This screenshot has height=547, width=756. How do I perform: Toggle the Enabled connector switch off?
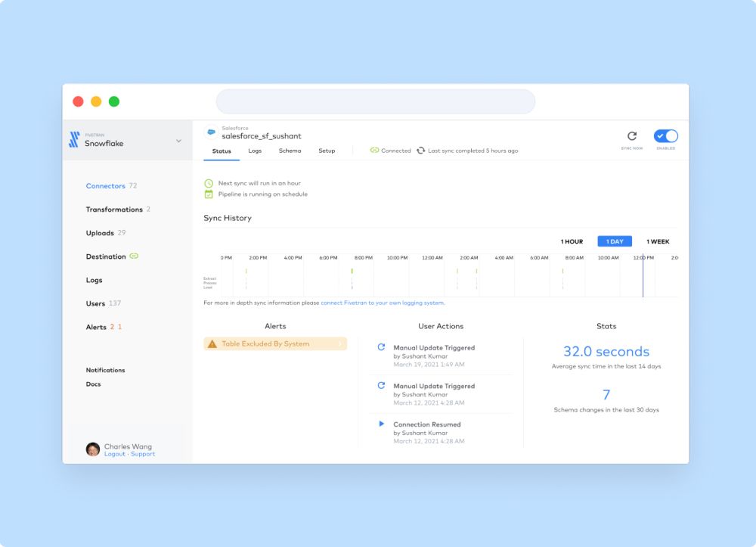pos(666,136)
